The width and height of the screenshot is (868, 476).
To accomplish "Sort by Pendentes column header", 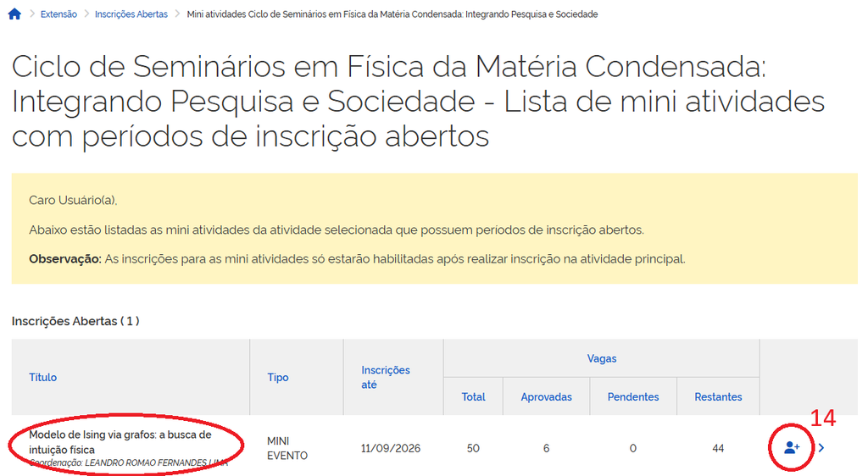I will (633, 396).
